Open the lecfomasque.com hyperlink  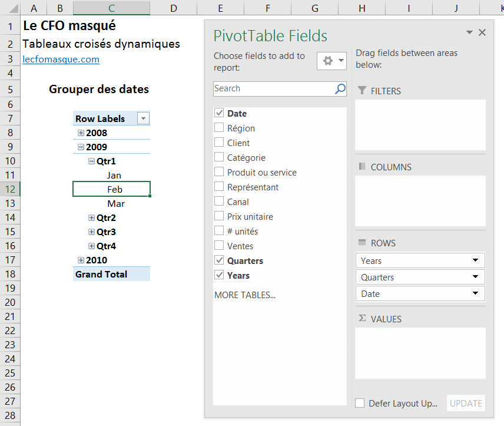click(61, 60)
